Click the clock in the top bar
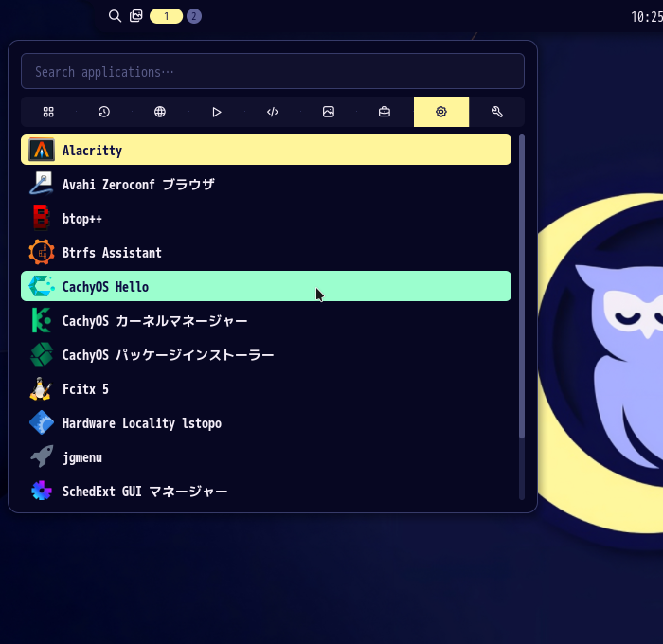 pyautogui.click(x=647, y=17)
